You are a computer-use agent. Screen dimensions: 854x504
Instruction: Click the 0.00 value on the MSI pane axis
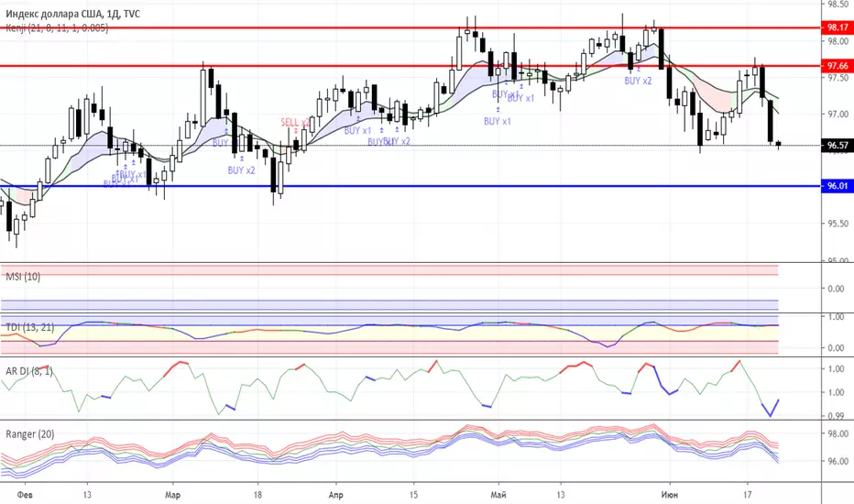(x=836, y=289)
